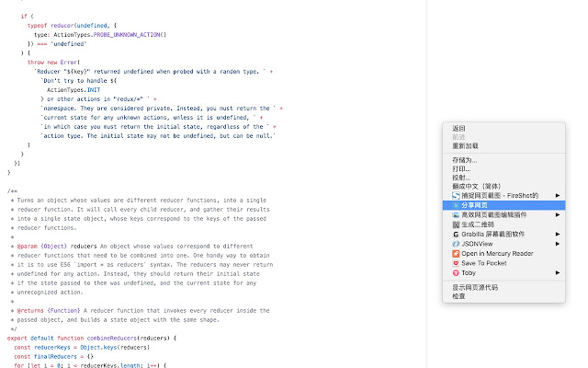Click the 'const reducerKeys = Object.keys(reducers)' line
The width and height of the screenshot is (588, 368).
[82, 348]
